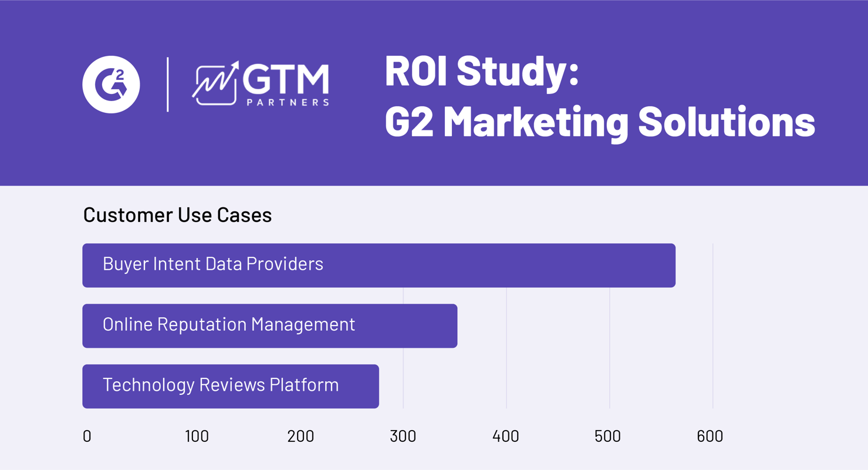Viewport: 868px width, 470px height.
Task: Click the G2 circular logo
Action: (111, 85)
